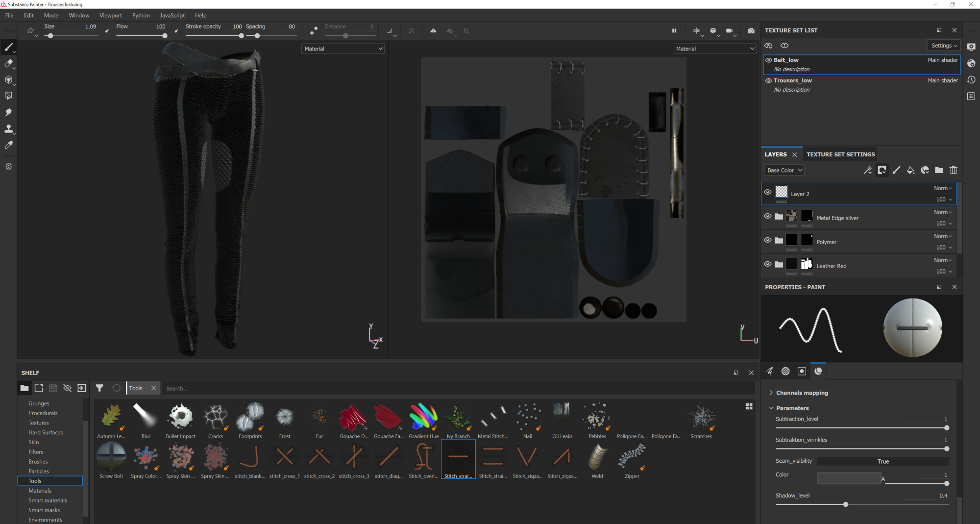The height and width of the screenshot is (524, 980).
Task: Select the Polygon Fill tool
Action: (x=8, y=96)
